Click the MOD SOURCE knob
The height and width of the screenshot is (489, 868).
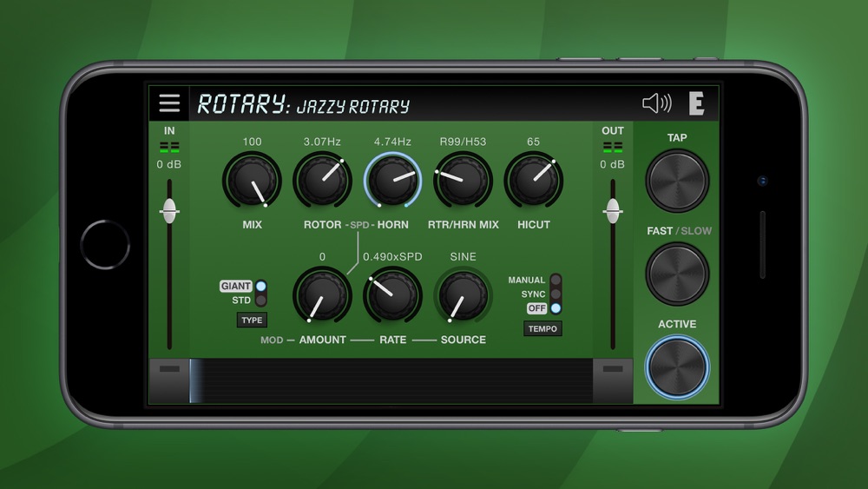(x=463, y=295)
